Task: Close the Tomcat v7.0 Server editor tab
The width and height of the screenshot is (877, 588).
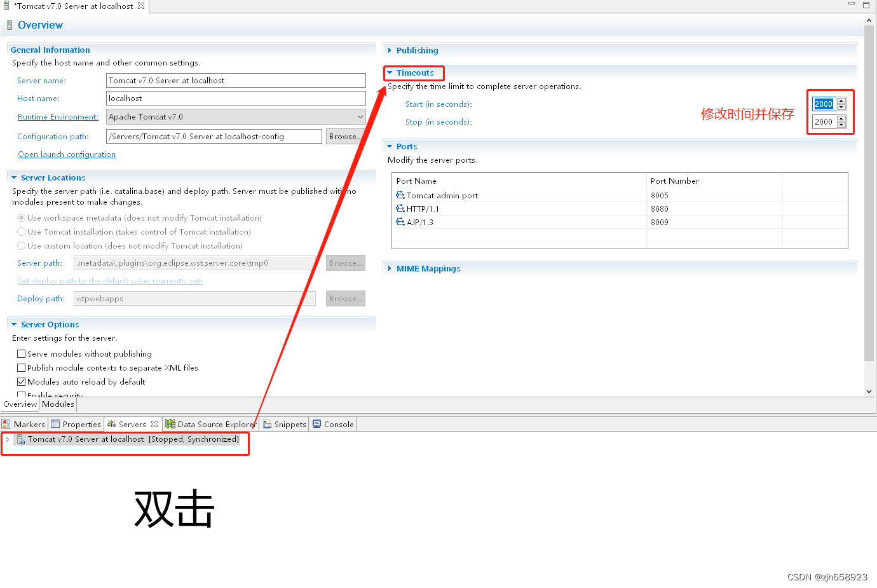Action: click(x=141, y=6)
